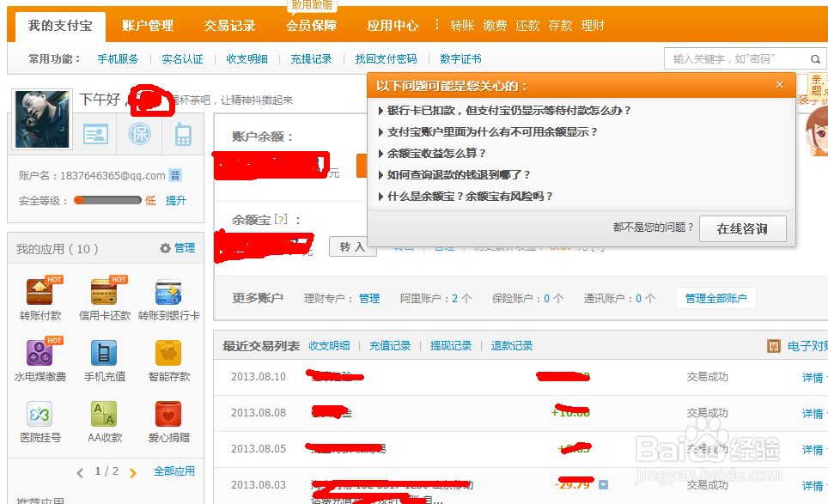Open 提现记录 link
Screen dimensions: 828x504
[x=450, y=346]
